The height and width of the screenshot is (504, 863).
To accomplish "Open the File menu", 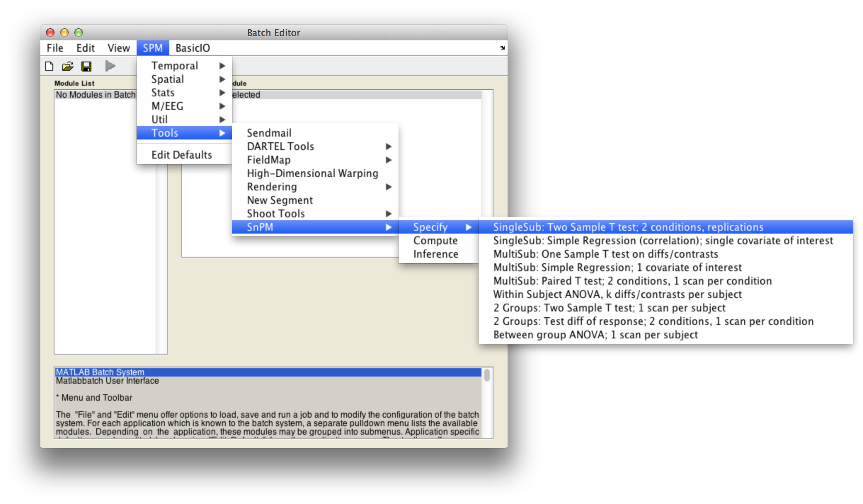I will click(55, 48).
